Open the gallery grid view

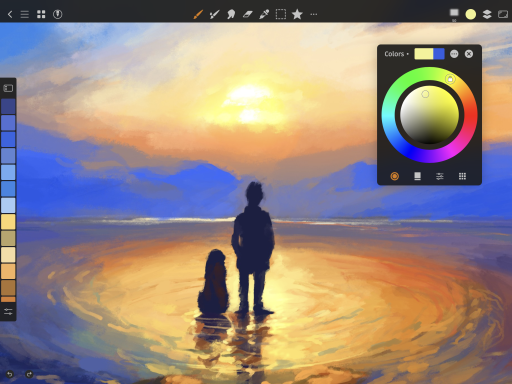tap(41, 14)
